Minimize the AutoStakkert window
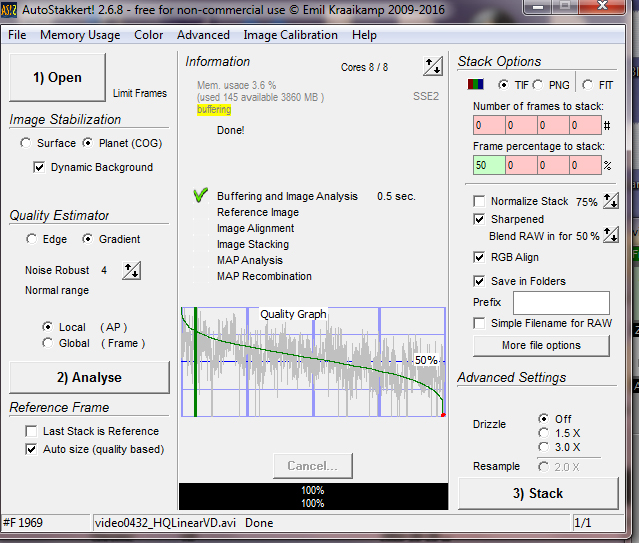The image size is (639, 543). (x=538, y=7)
